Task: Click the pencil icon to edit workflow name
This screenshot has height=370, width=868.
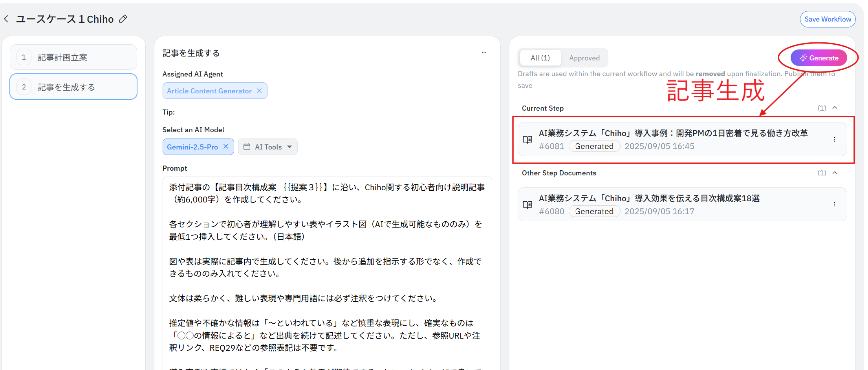Action: 123,19
